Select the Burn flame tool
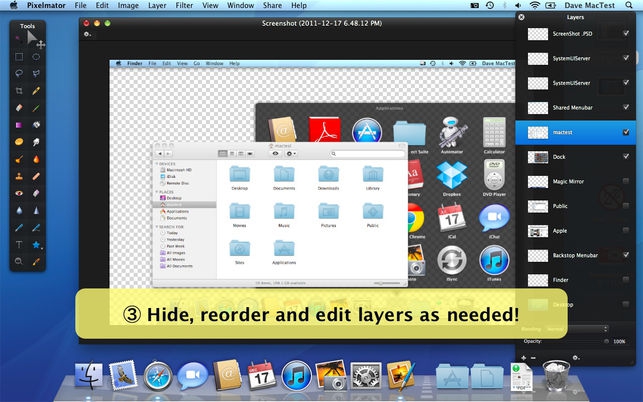 tap(36, 159)
